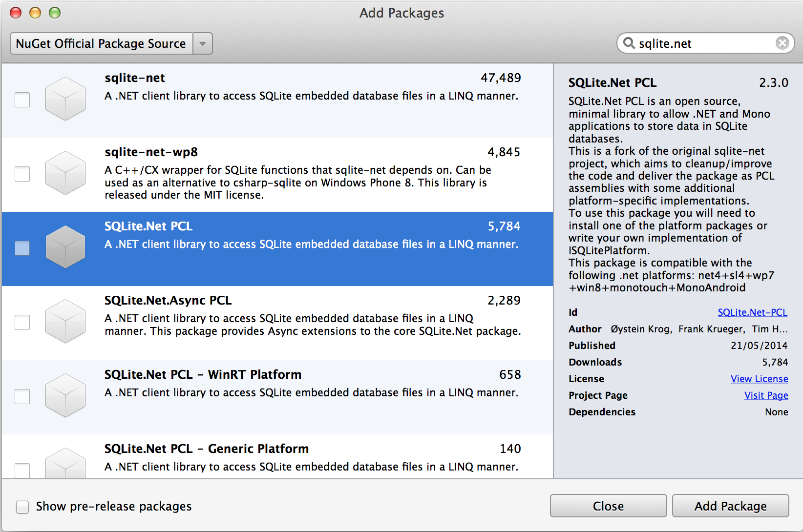Click the sqlite-net package cube icon
Viewport: 803px width, 532px height.
65,99
